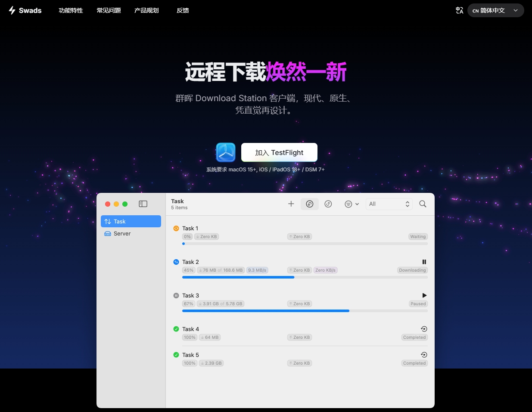
Task: Click the Waiting status badge
Action: 418,237
